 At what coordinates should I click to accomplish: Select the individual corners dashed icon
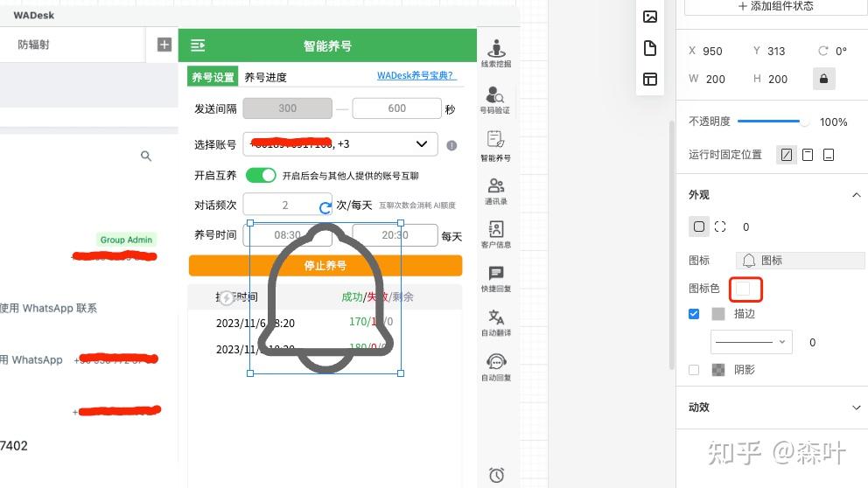coord(720,227)
